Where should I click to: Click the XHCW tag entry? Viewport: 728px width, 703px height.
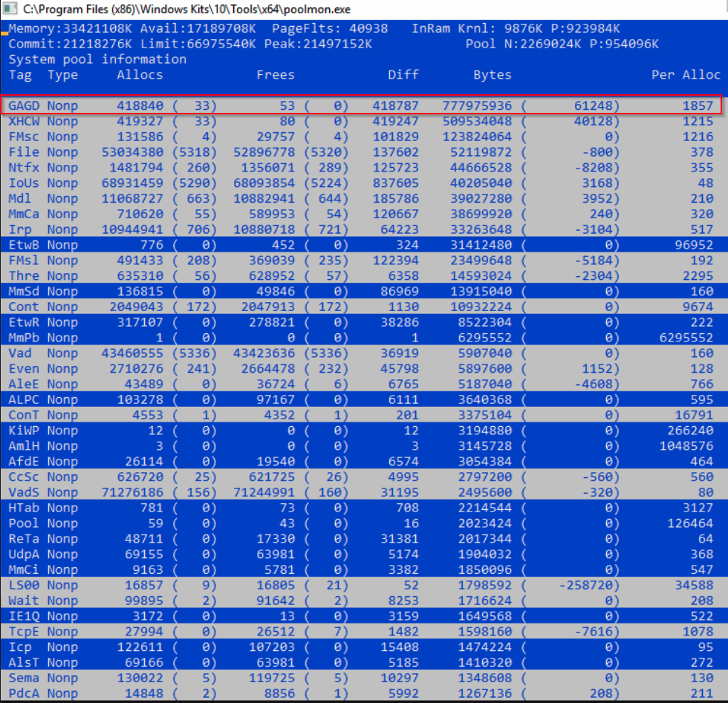pyautogui.click(x=24, y=121)
